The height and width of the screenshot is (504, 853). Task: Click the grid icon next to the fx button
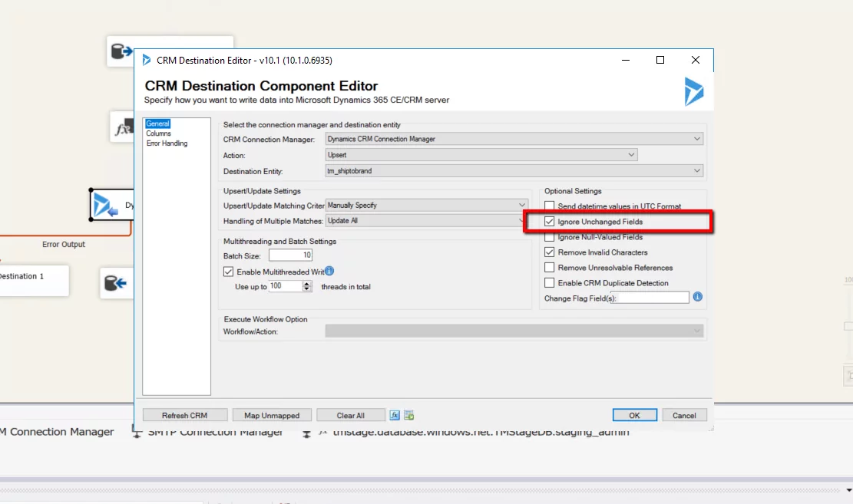point(409,415)
